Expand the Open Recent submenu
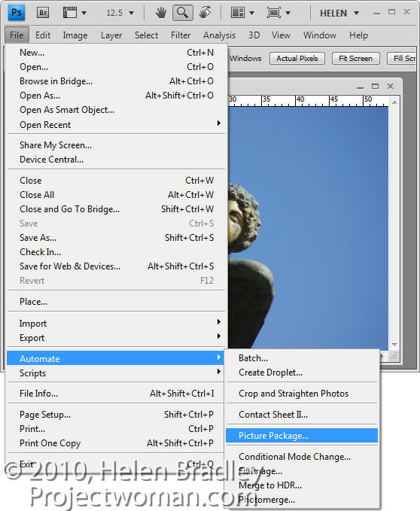Viewport: 420px width, 511px height. tap(117, 124)
